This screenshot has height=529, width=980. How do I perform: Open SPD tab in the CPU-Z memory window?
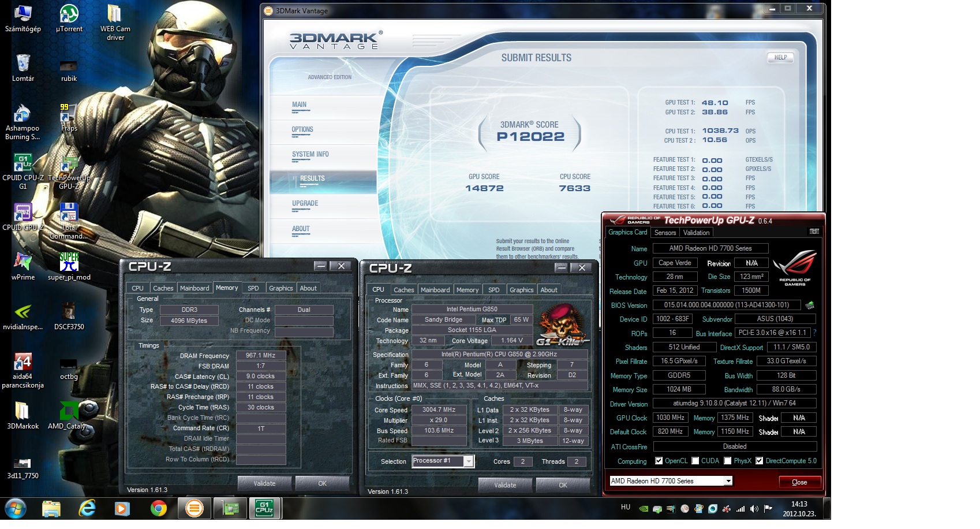253,288
